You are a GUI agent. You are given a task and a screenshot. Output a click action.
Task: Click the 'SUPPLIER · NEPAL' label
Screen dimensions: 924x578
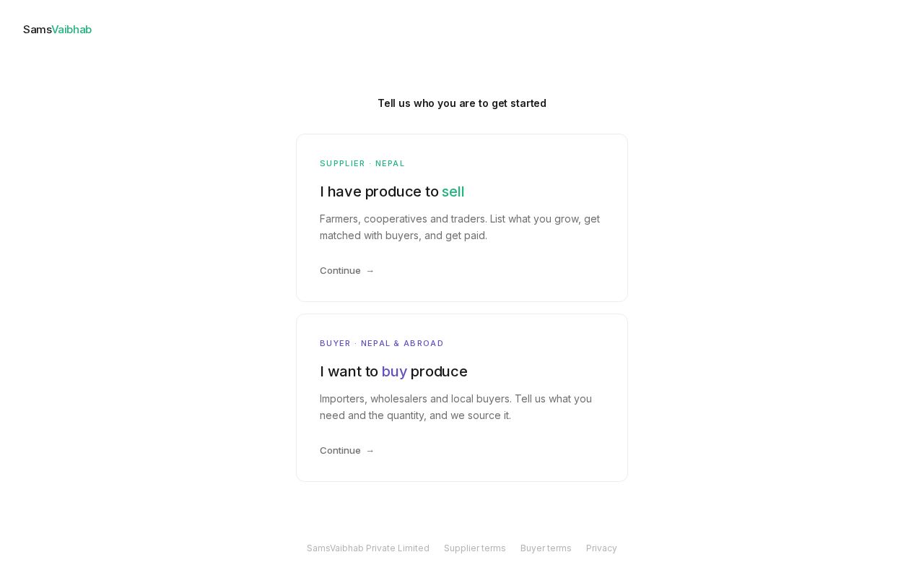[362, 163]
